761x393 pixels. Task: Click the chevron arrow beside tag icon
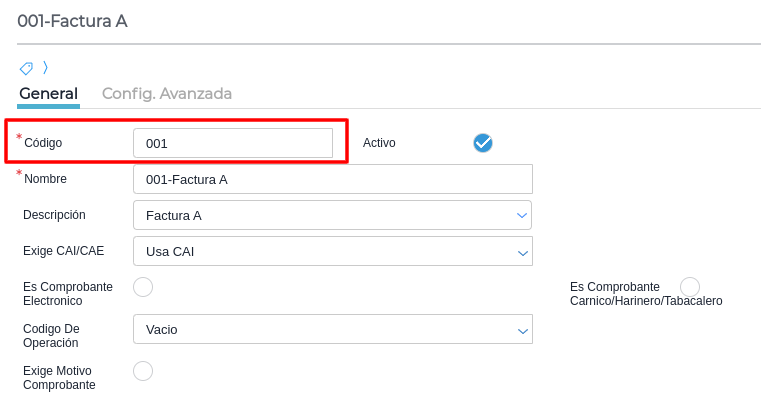pyautogui.click(x=45, y=68)
